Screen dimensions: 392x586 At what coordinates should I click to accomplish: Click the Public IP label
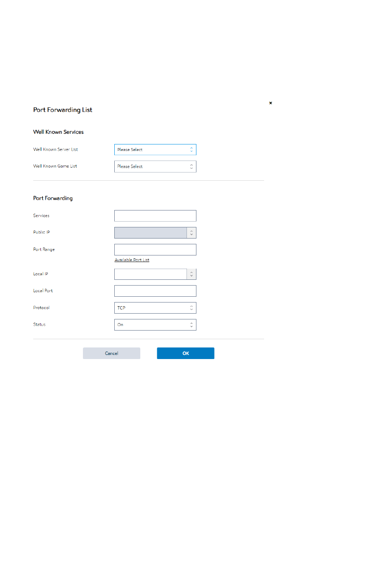tap(41, 232)
